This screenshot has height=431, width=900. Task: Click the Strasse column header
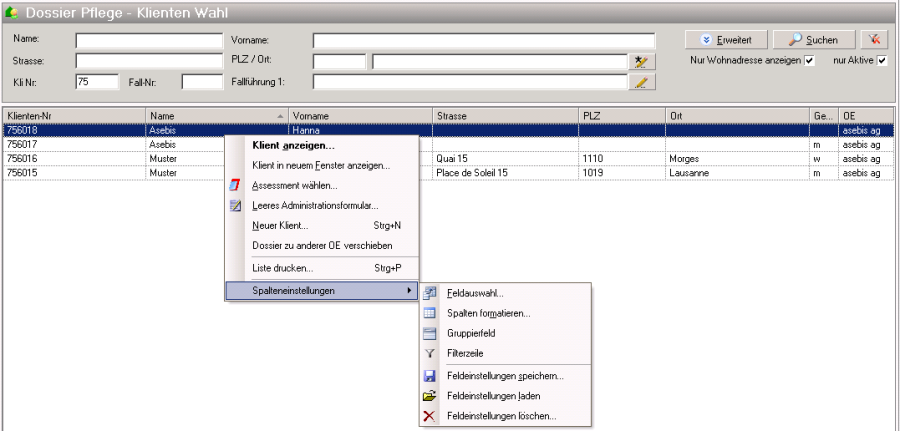click(x=505, y=116)
